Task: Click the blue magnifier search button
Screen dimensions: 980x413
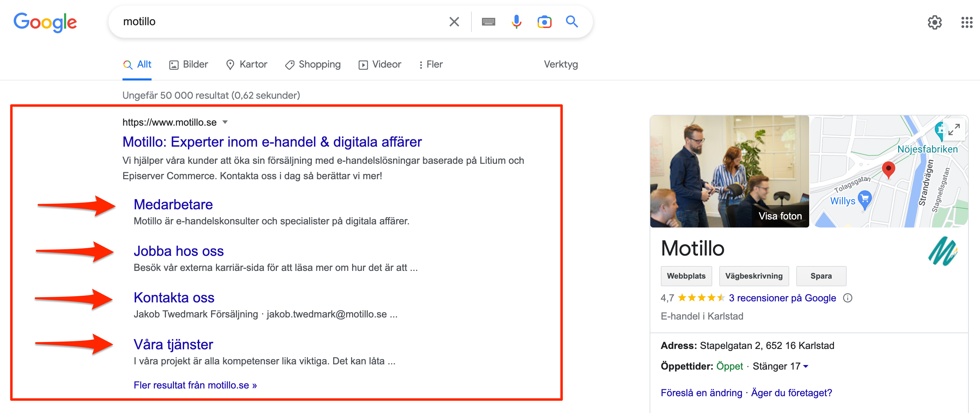Action: [x=572, y=22]
